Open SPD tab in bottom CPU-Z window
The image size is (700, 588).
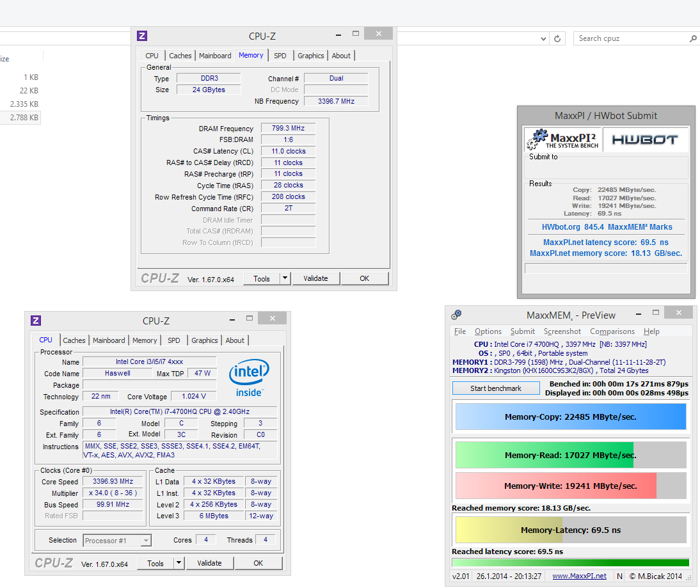(174, 340)
